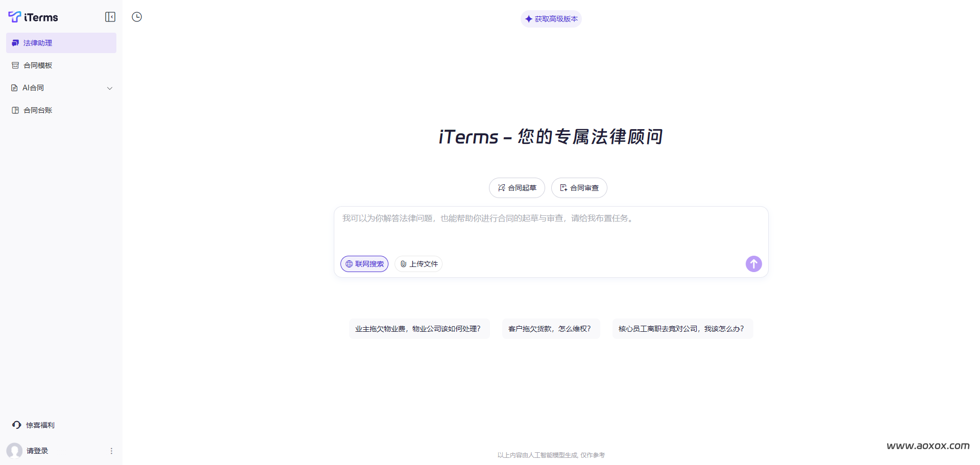The height and width of the screenshot is (465, 980).
Task: Click the user avatar icon
Action: coord(14,451)
